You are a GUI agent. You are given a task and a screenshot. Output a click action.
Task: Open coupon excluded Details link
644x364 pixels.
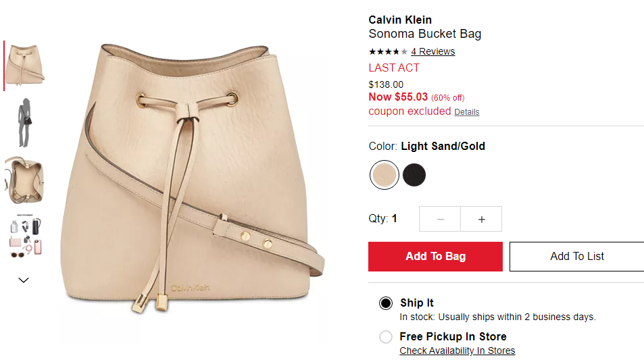point(466,112)
